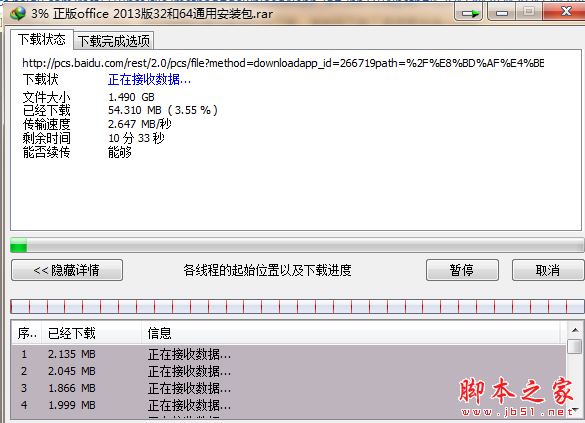
Task: Select thread row 3 with 1.866 MB
Action: coord(289,388)
